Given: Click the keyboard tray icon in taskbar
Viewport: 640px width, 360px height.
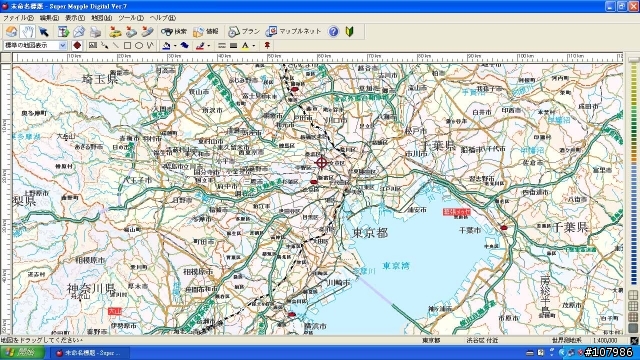Looking at the screenshot, I should (x=530, y=353).
